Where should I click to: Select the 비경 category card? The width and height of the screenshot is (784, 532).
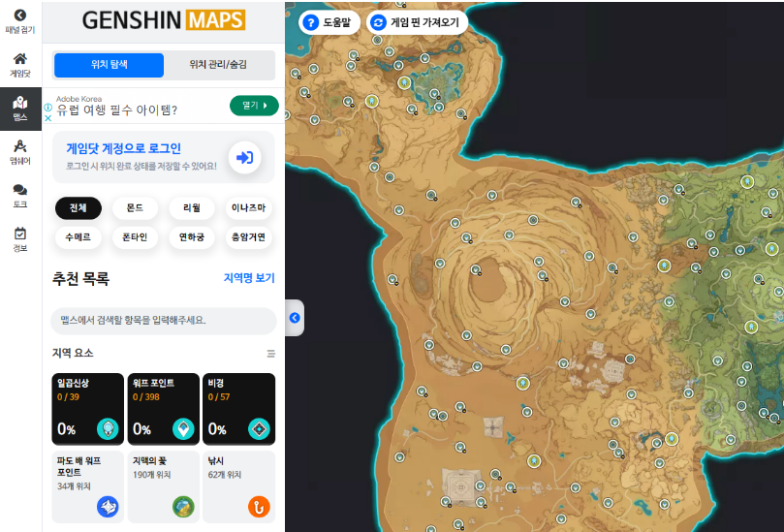point(239,409)
